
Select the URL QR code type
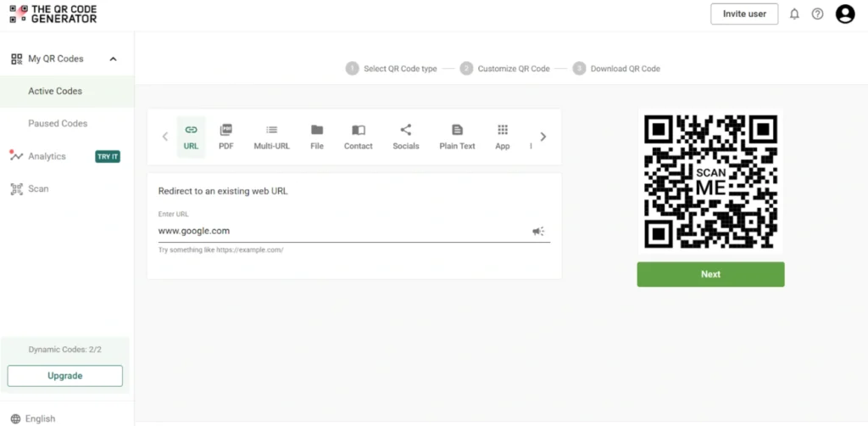(191, 137)
